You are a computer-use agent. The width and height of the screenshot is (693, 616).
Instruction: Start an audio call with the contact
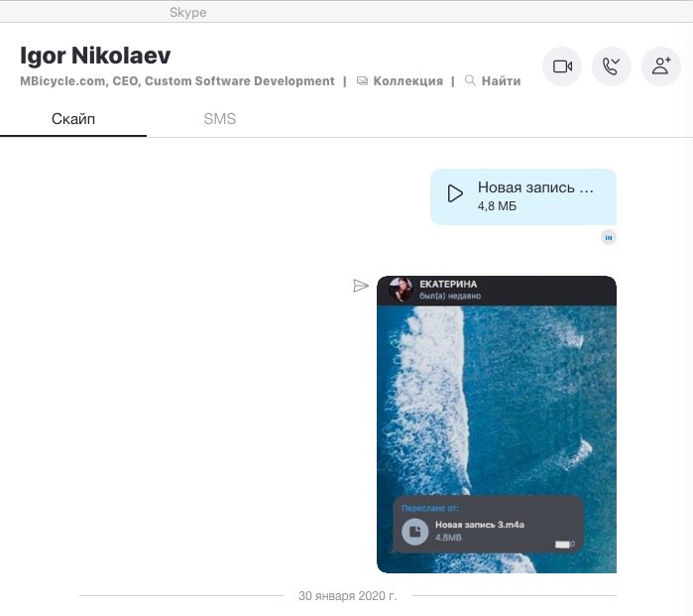(612, 66)
